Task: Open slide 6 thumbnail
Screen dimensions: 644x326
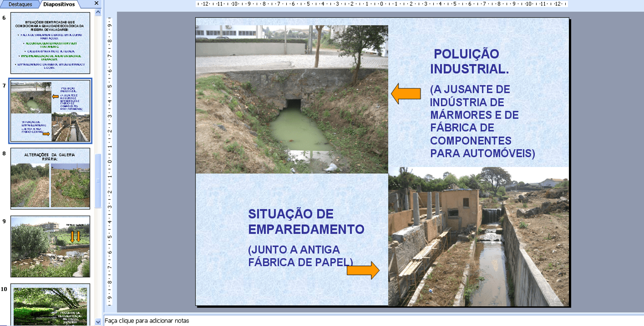Action: (50, 43)
